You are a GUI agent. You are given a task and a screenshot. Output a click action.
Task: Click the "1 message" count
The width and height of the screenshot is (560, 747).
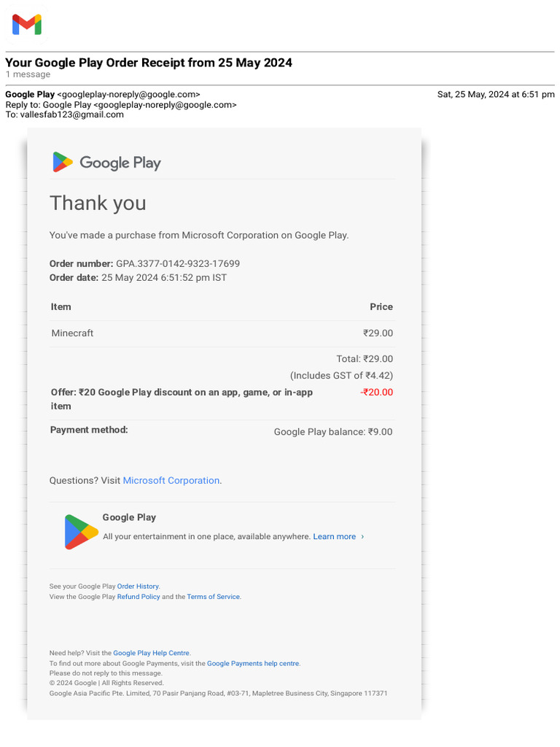click(28, 74)
